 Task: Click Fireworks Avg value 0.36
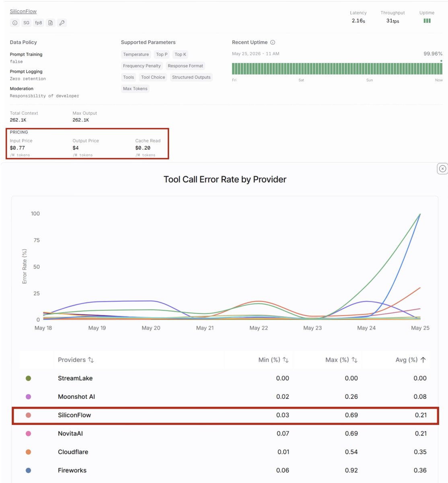click(420, 470)
